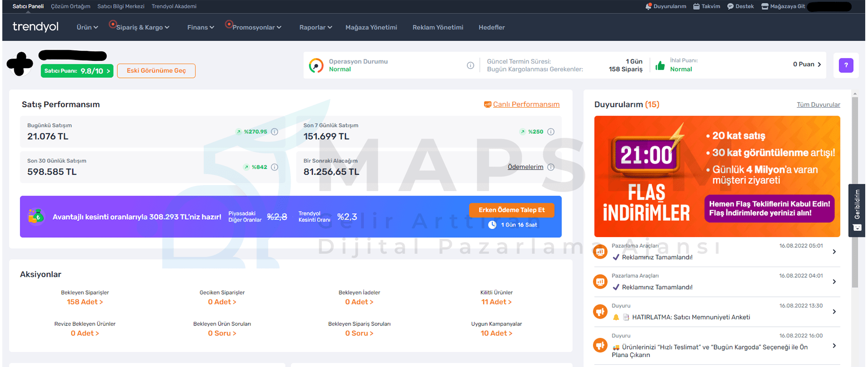Click ad icon of 05:01 Pazarlama Araçları notice
This screenshot has height=367, width=868.
point(600,251)
